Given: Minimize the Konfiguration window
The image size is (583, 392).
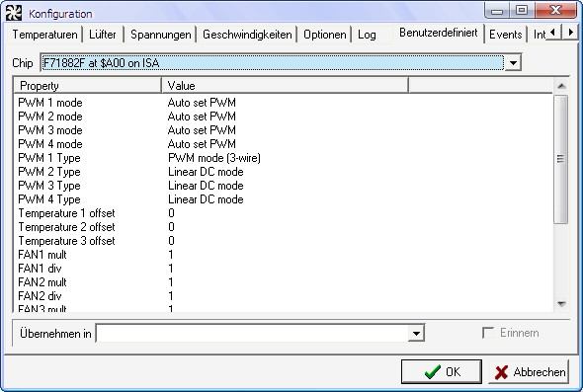Looking at the screenshot, I should tap(497, 11).
